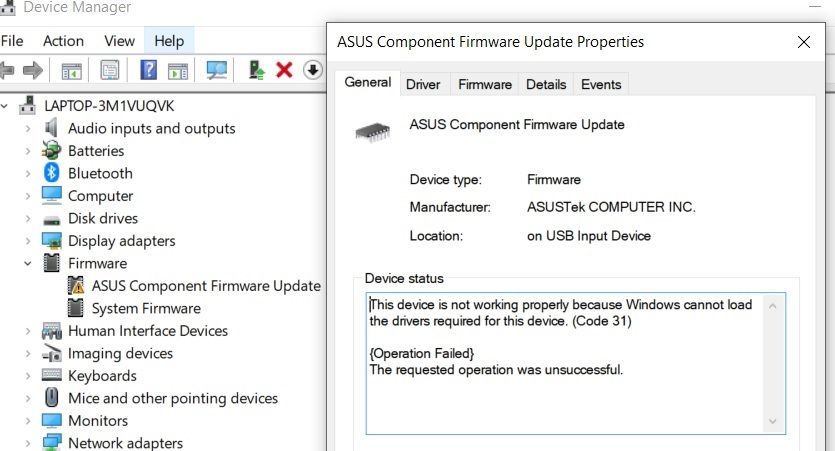Click the 'ASUSTek COMPUTER INC.' manufacturer text

[x=611, y=207]
